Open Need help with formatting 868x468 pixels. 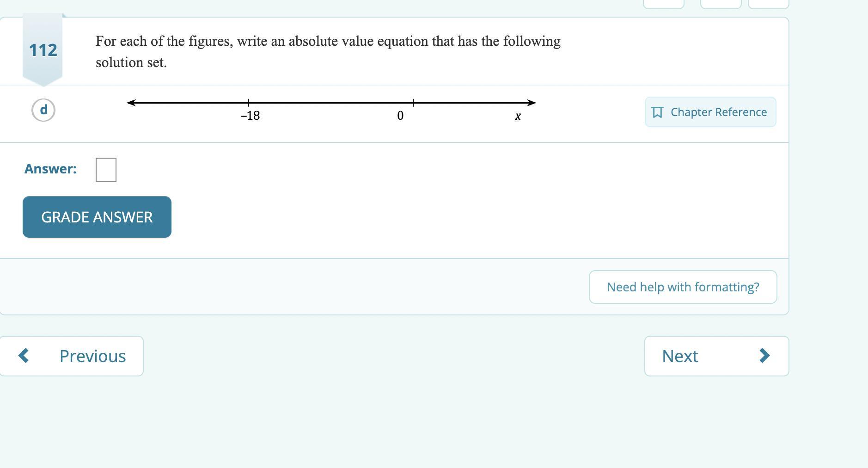point(683,287)
